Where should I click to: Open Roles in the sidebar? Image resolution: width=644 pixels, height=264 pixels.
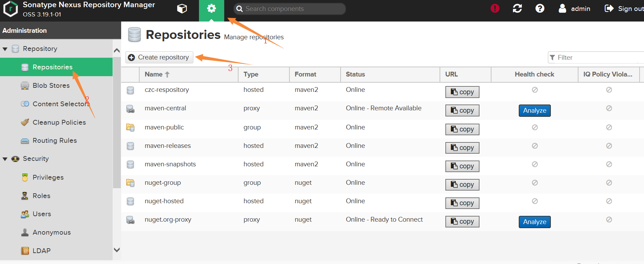(x=56, y=196)
